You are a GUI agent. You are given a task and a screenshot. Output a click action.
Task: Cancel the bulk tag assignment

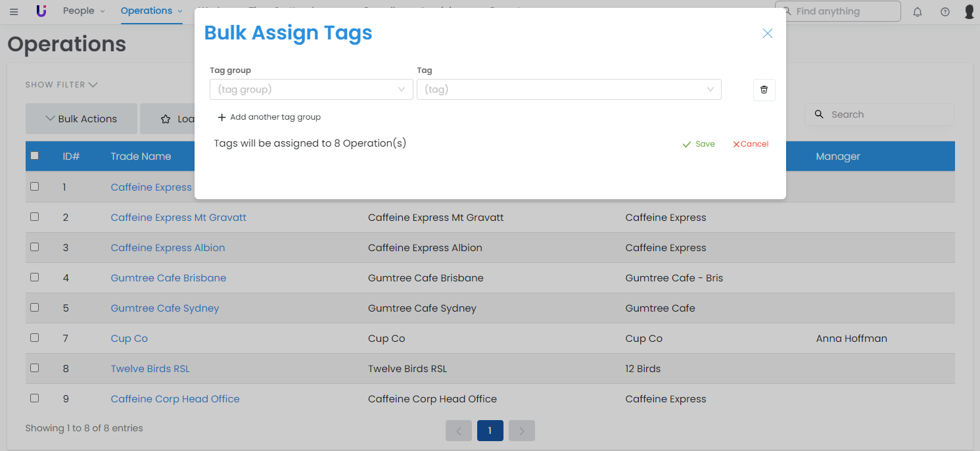[x=750, y=144]
